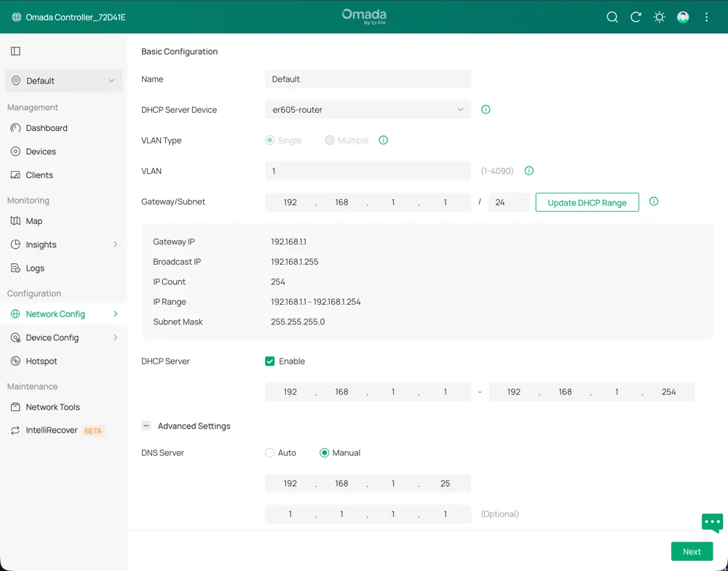The width and height of the screenshot is (728, 571).
Task: Select Auto DNS Server option
Action: tap(270, 452)
